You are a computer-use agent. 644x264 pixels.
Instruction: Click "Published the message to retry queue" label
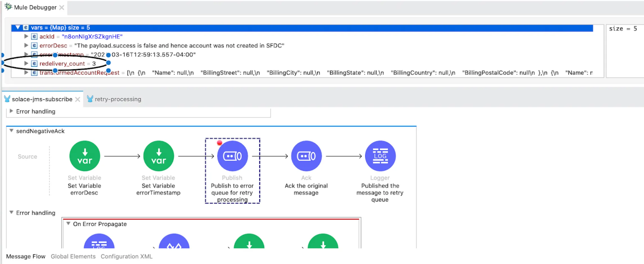tap(380, 193)
